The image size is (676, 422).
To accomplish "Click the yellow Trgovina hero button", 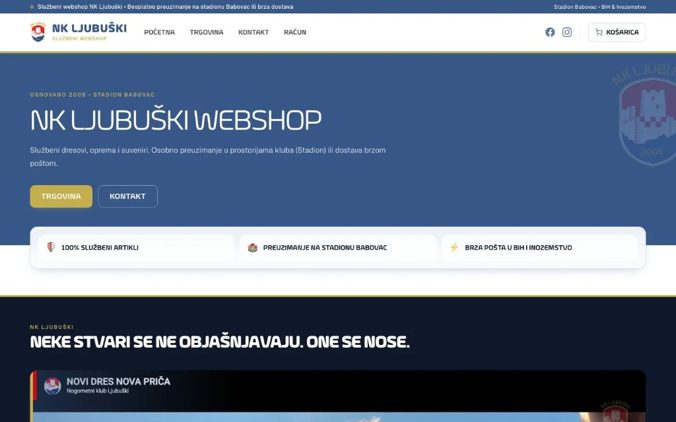I will click(x=61, y=197).
